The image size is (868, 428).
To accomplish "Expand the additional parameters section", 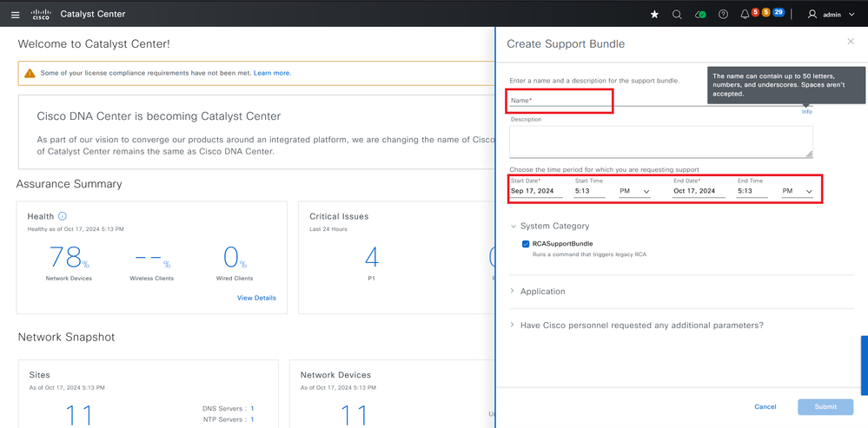I will pyautogui.click(x=513, y=326).
